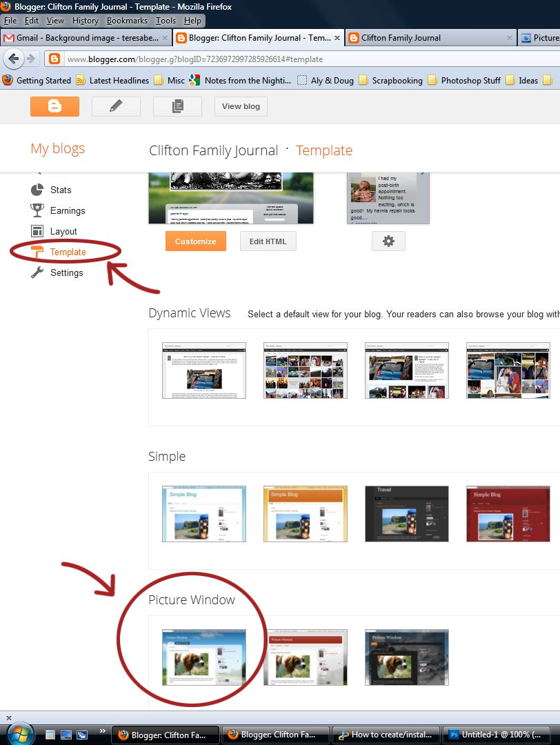560x745 pixels.
Task: Open the new post pencil icon
Action: click(116, 106)
